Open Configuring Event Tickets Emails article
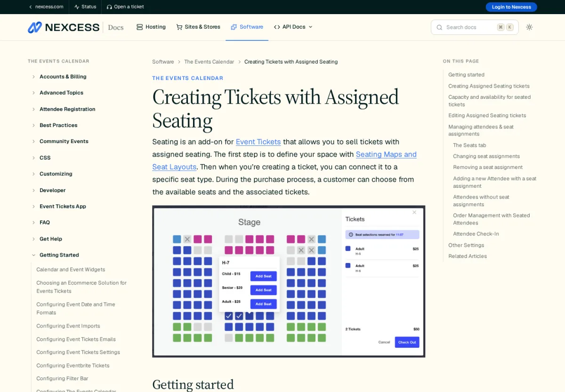 [x=76, y=339]
